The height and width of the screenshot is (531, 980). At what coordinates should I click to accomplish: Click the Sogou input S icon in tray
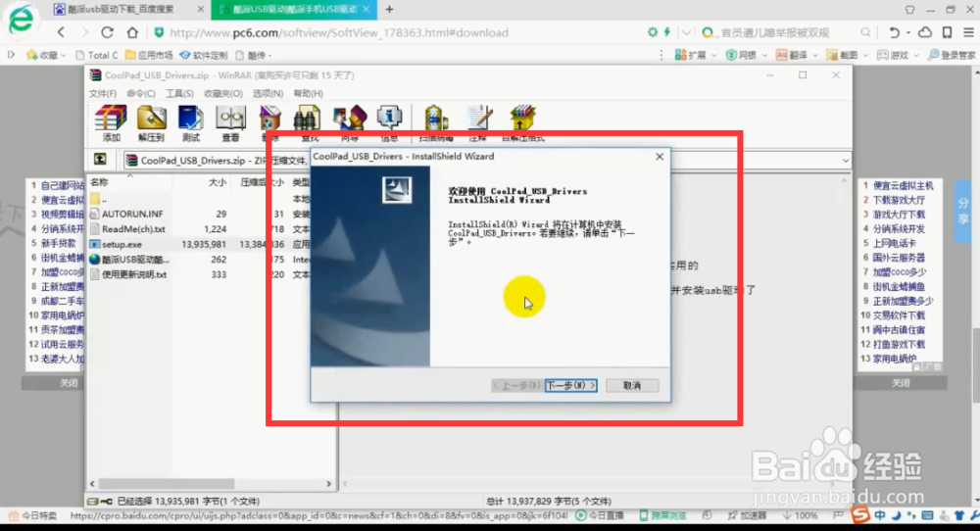pyautogui.click(x=860, y=515)
